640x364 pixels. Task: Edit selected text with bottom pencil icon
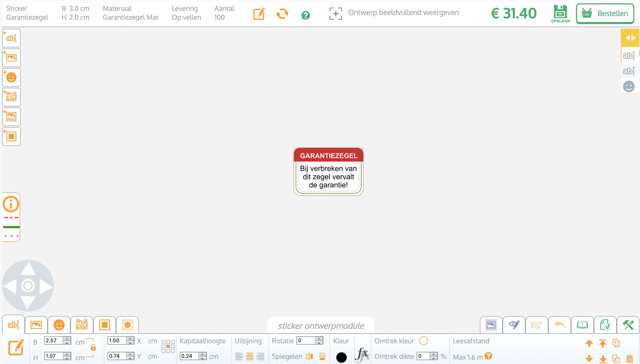pos(16,348)
